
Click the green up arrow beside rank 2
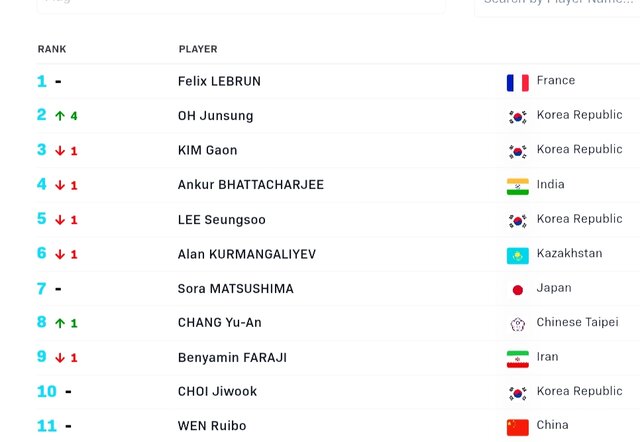point(60,116)
